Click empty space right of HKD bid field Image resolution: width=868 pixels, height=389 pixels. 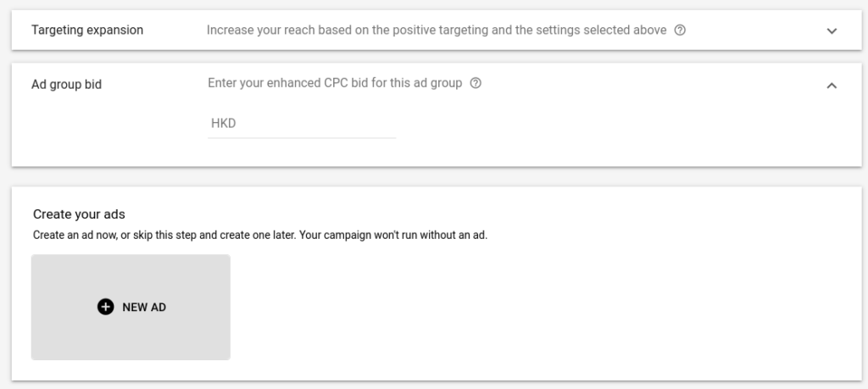609,125
